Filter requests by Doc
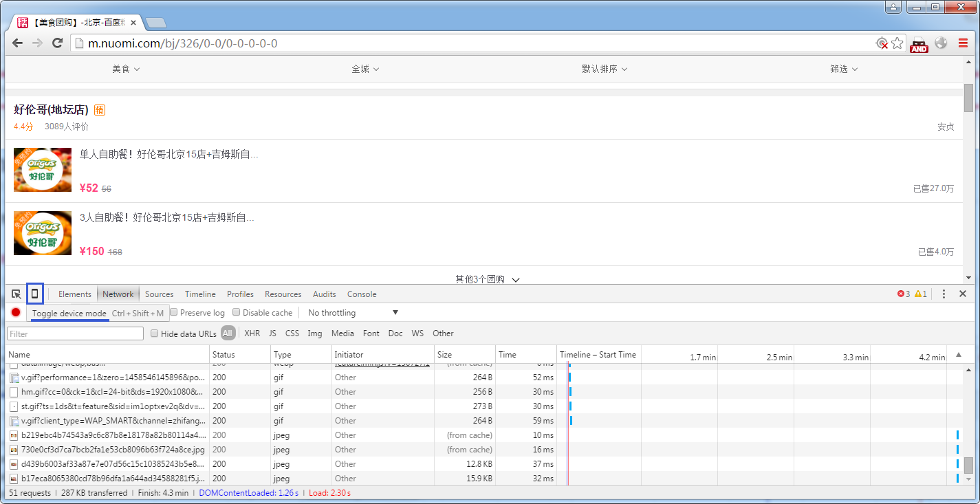 tap(395, 333)
